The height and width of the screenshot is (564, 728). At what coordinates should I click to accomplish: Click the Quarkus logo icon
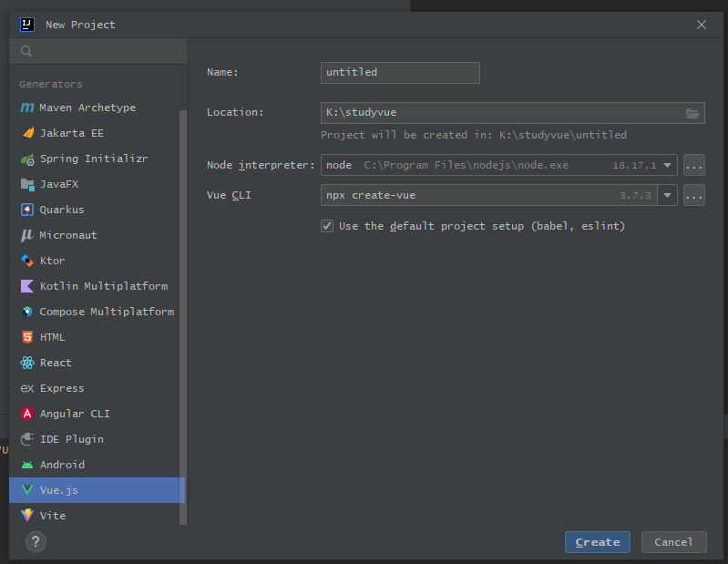27,210
